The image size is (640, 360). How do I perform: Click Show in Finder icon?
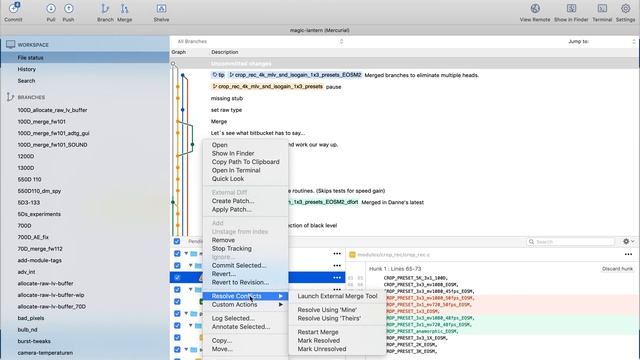571,9
